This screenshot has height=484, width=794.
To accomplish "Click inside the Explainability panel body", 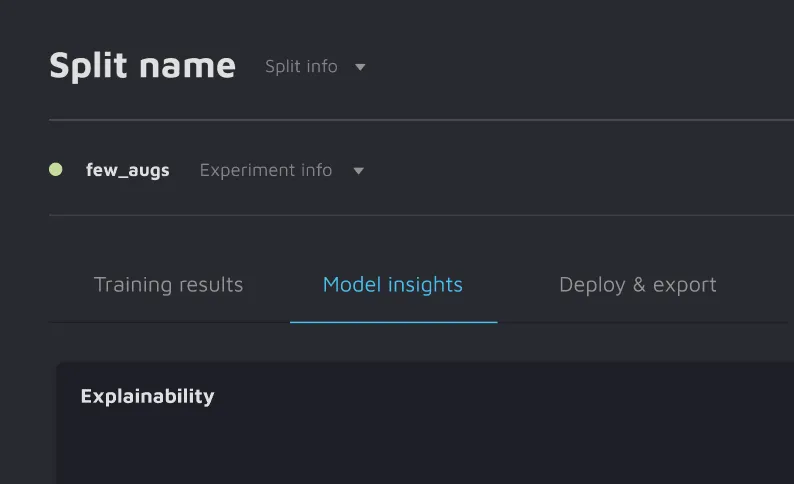I will coord(420,445).
